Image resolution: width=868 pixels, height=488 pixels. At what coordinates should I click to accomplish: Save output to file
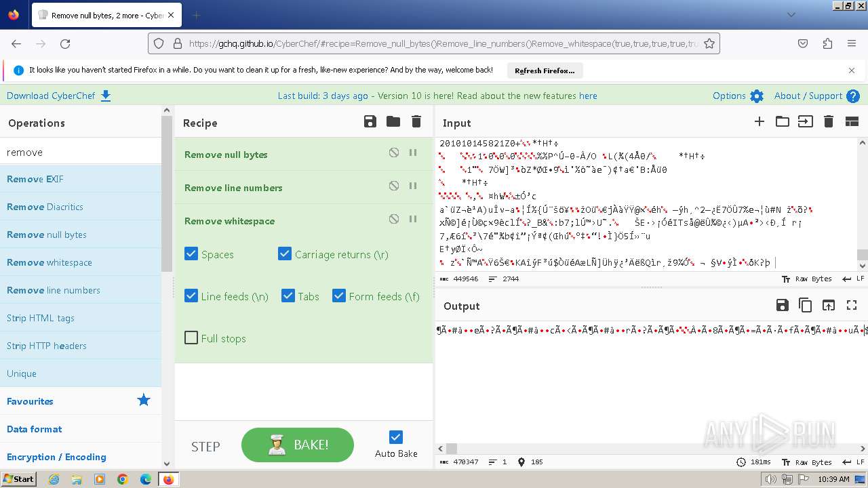tap(783, 306)
